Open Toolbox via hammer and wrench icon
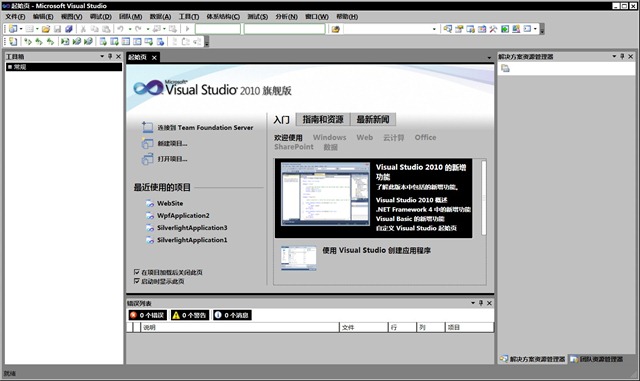640x381 pixels. coord(493,29)
